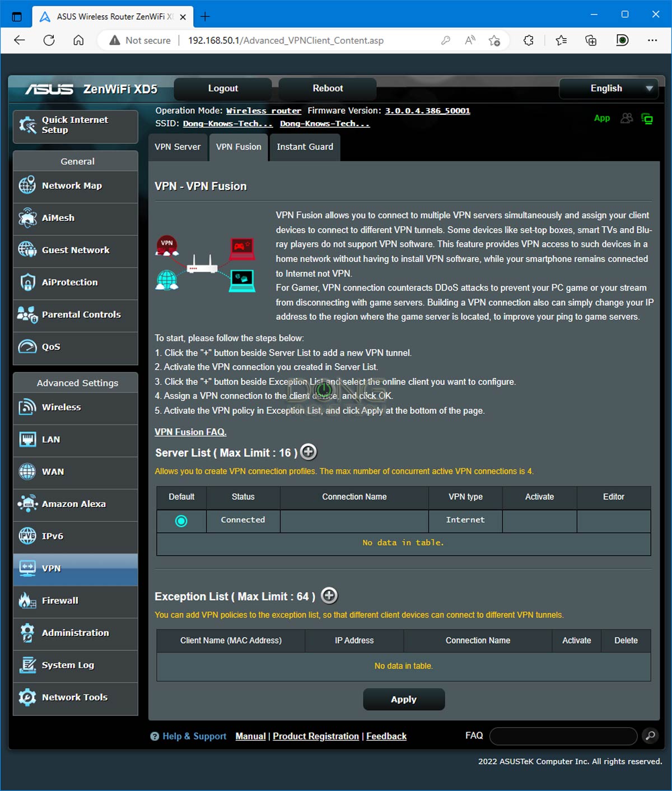Click the Client Name (MAC Address) column header

point(231,640)
